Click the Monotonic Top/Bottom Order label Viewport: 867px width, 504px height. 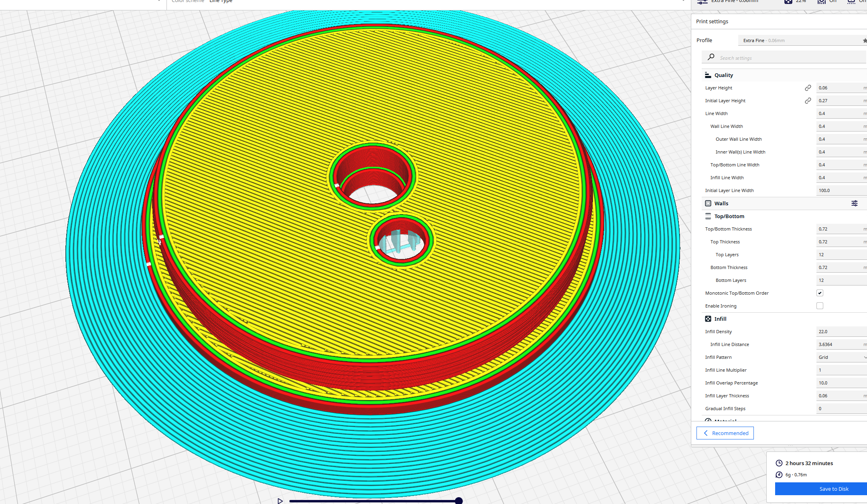coord(737,293)
